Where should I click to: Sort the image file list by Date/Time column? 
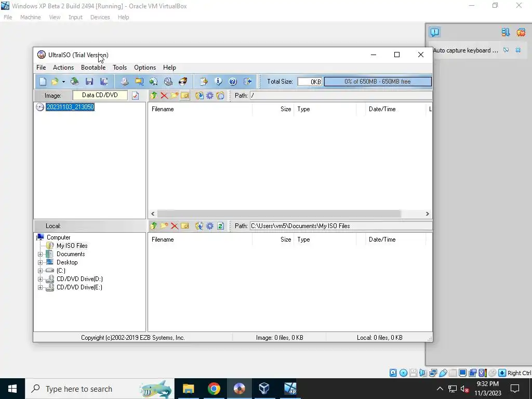[395, 109]
